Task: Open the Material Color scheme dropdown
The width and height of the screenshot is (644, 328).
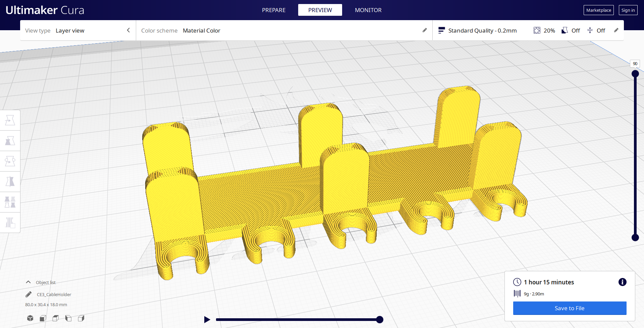Action: [201, 30]
